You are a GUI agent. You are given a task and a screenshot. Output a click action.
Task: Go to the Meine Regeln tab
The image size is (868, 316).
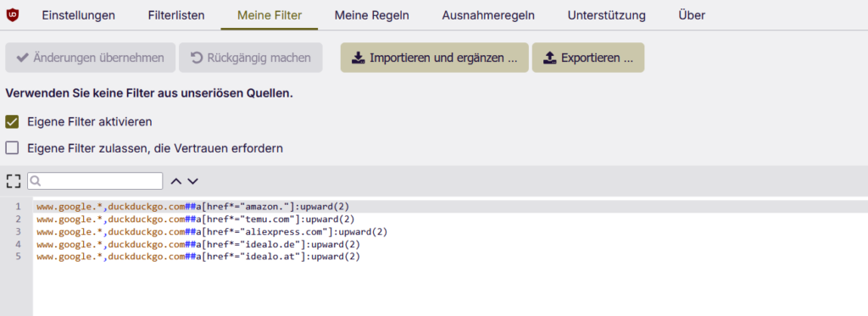click(371, 15)
